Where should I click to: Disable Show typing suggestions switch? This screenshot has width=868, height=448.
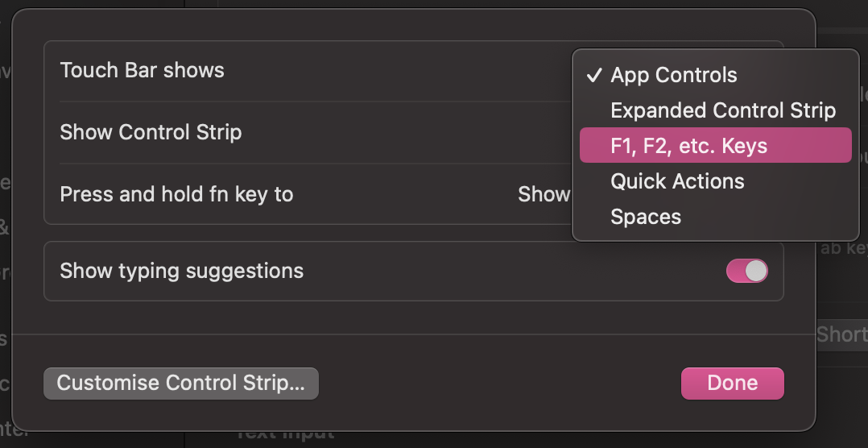746,271
